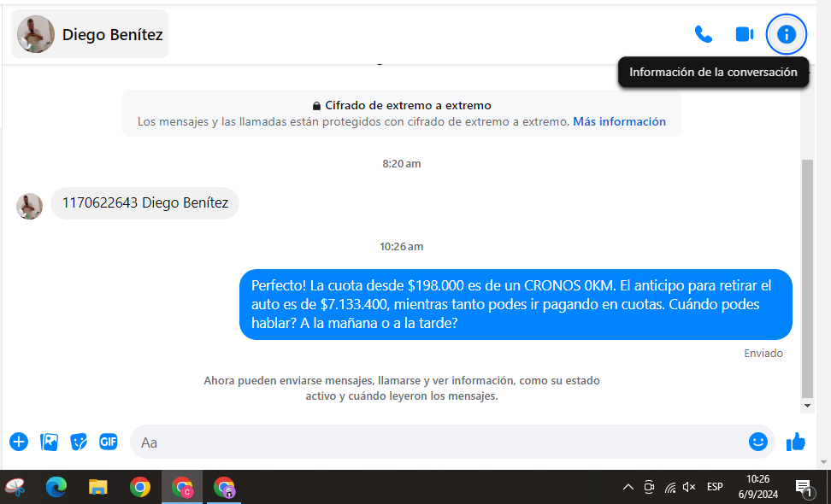Attach a photo with the image icon
Screen dimensions: 831x504
click(49, 442)
